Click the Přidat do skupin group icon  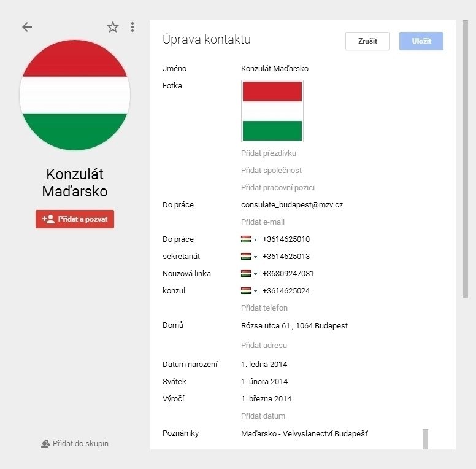click(45, 444)
